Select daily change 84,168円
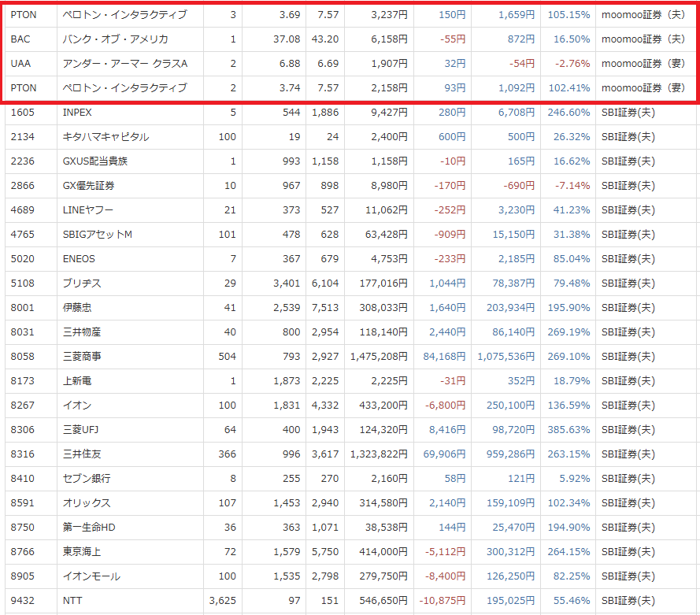 pyautogui.click(x=444, y=357)
